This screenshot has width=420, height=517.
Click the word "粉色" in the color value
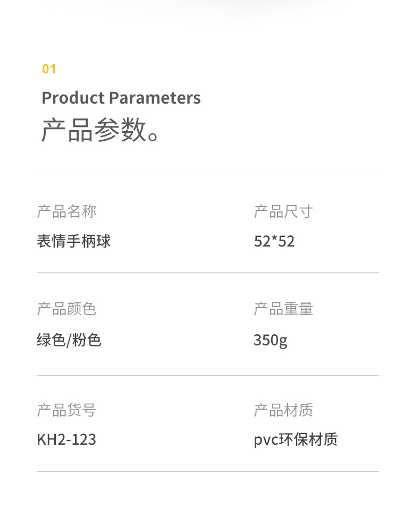click(x=87, y=340)
